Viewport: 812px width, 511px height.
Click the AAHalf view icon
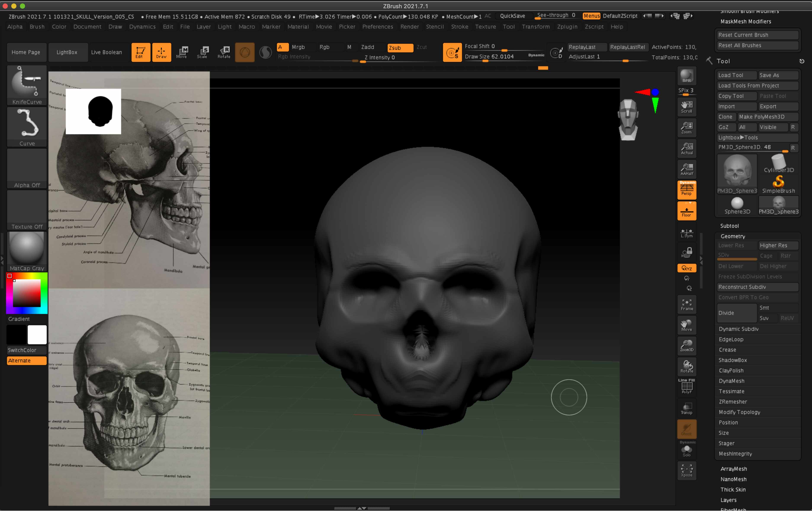point(686,169)
